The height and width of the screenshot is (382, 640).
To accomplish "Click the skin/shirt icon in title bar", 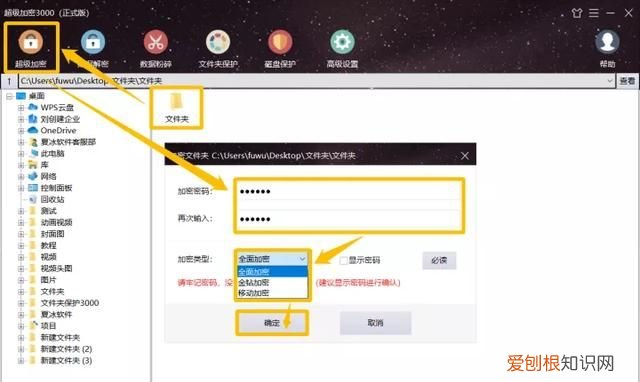I will click(x=577, y=13).
